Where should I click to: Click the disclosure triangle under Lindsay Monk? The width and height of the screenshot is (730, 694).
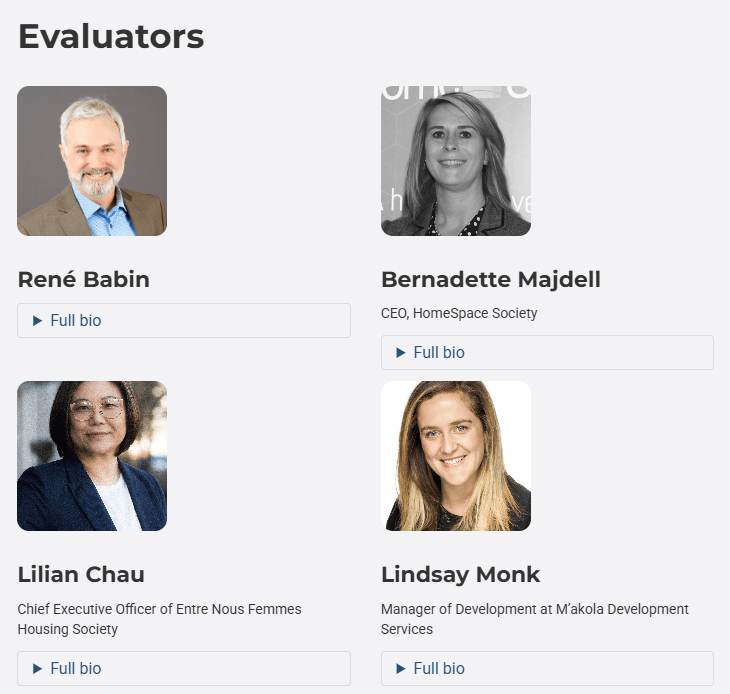pos(401,669)
